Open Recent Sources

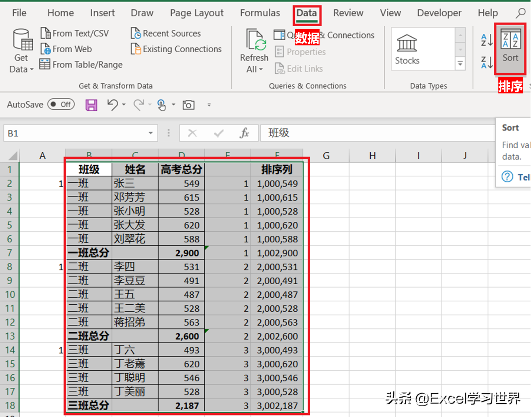(x=166, y=33)
